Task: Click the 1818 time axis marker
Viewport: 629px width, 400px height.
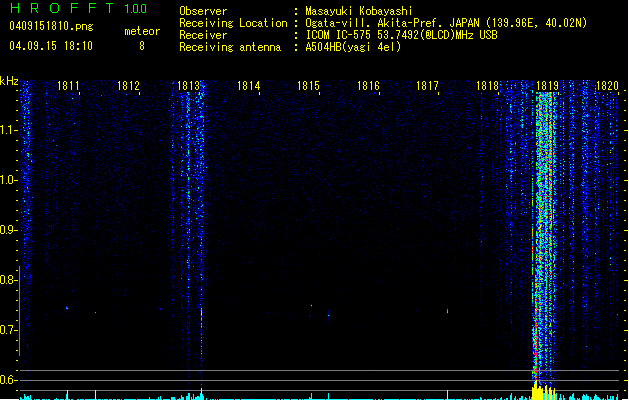Action: (487, 86)
